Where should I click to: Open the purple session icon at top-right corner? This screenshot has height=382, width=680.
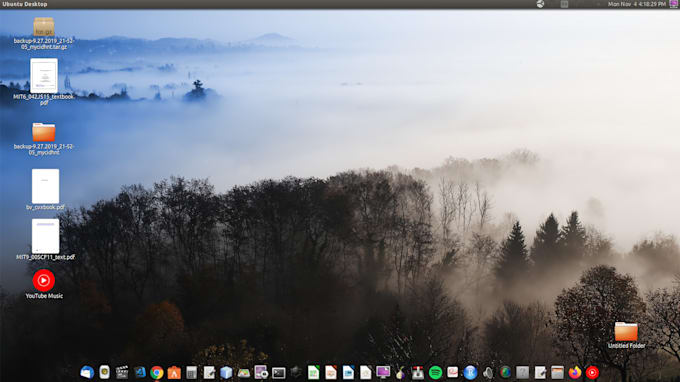click(x=674, y=4)
